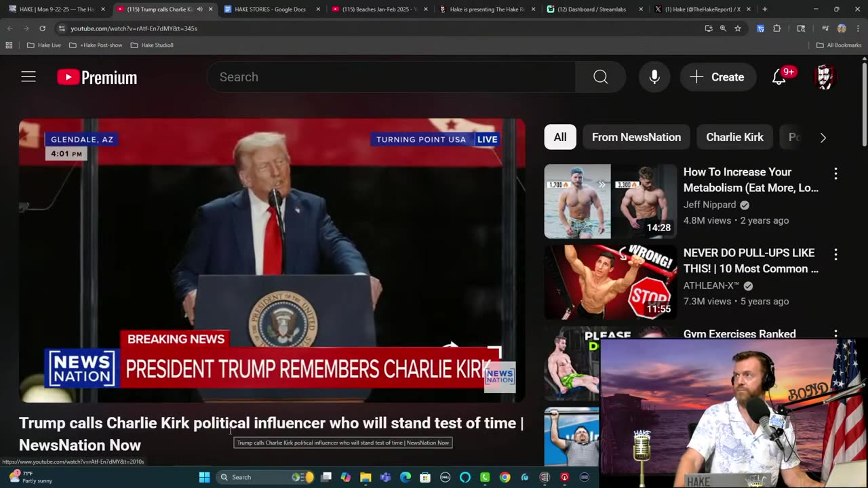Image resolution: width=868 pixels, height=488 pixels.
Task: Open +Hake Post-show bookmarks folder
Action: click(x=96, y=45)
